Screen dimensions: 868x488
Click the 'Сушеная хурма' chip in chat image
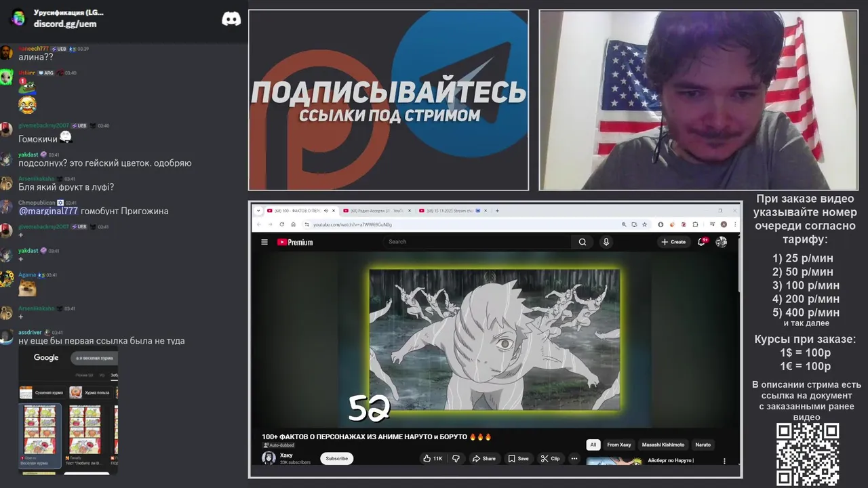tap(42, 392)
